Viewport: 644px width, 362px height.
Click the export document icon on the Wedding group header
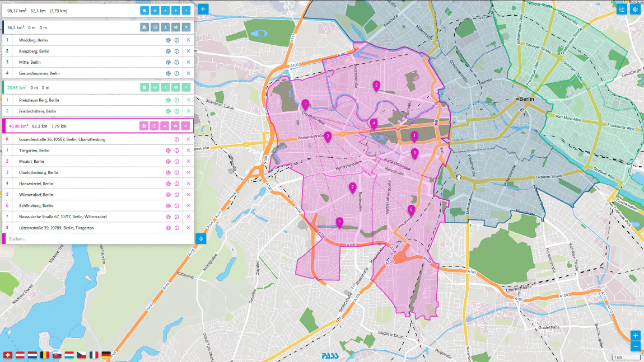[144, 26]
